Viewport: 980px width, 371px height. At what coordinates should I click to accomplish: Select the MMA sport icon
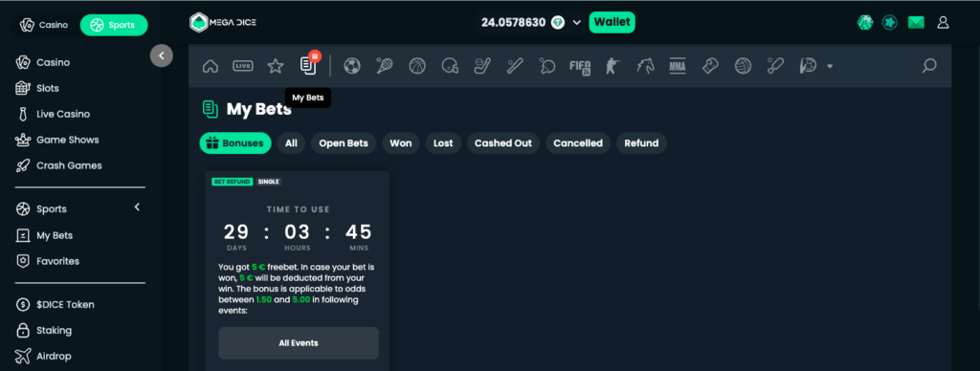coord(678,66)
